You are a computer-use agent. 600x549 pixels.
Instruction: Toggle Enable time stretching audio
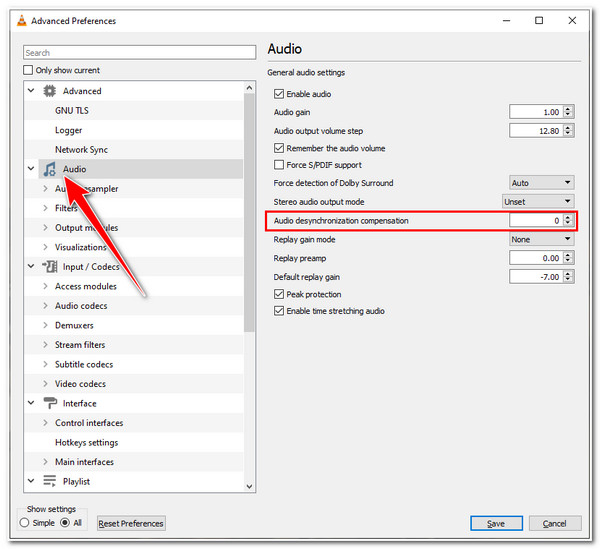[x=279, y=311]
